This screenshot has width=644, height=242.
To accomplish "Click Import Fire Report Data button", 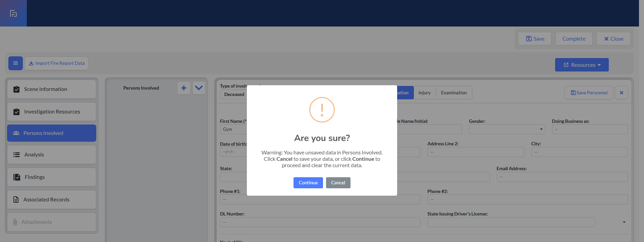I will pos(57,63).
